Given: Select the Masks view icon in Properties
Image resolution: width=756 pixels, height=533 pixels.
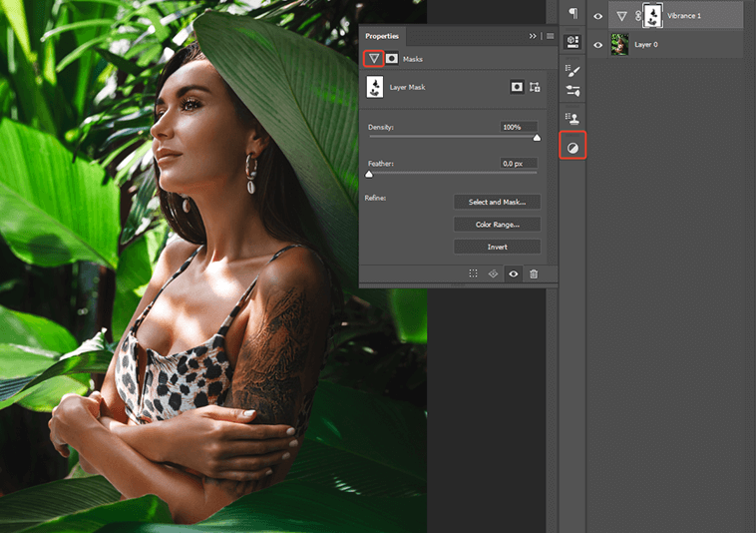Looking at the screenshot, I should (392, 59).
